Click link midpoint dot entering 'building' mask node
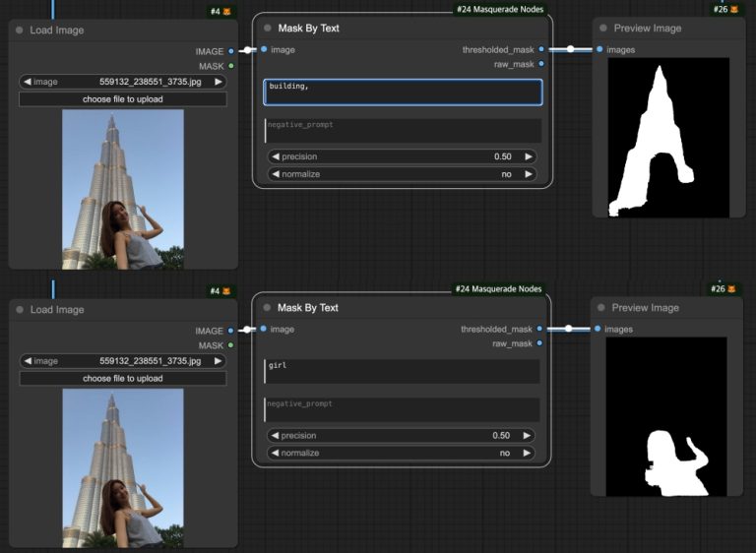Screen dimensions: 756x553 point(247,49)
